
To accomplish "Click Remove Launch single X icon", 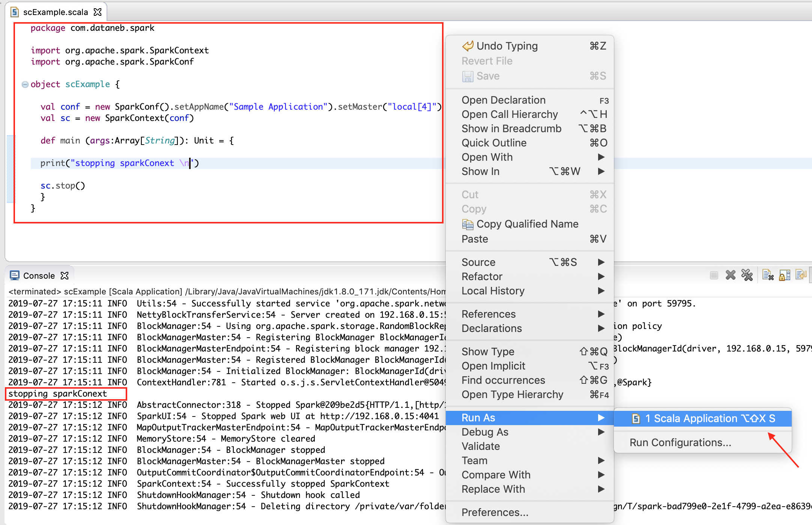I will coord(730,275).
